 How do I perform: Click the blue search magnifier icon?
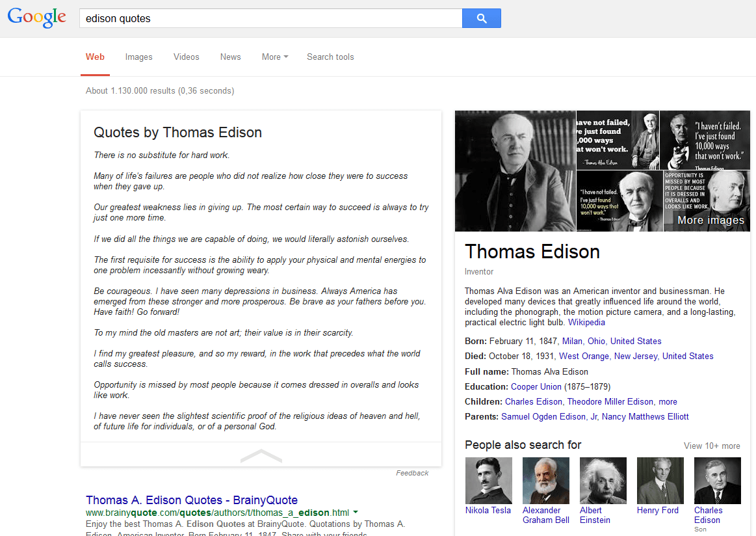point(481,18)
